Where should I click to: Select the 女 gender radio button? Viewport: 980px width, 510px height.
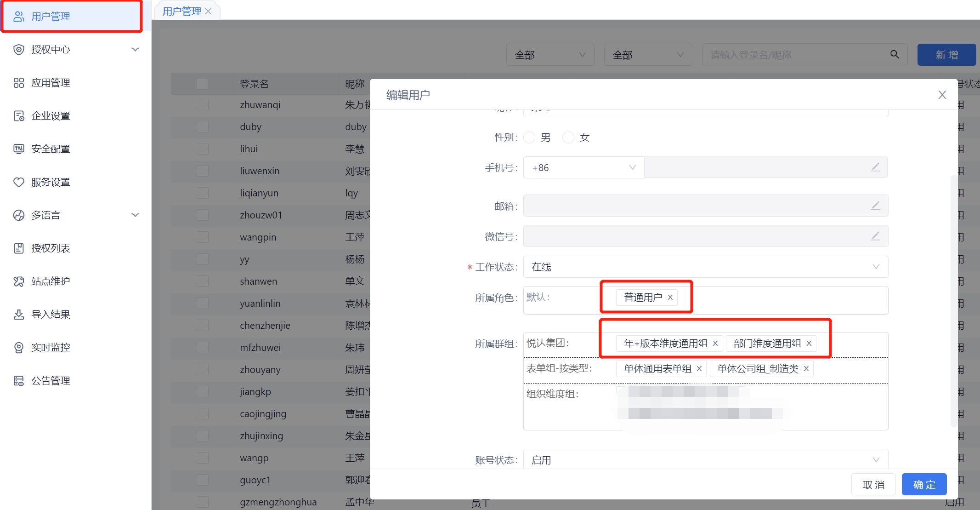point(568,138)
